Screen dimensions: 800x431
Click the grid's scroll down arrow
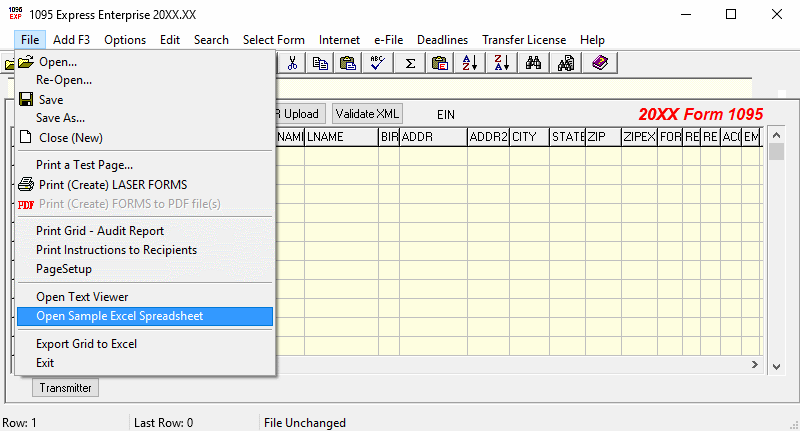click(x=776, y=369)
